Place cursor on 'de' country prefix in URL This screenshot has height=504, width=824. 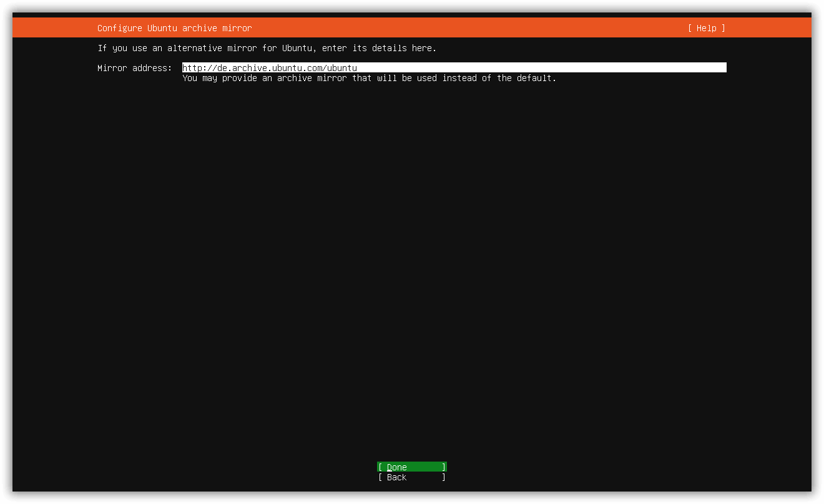(x=222, y=67)
